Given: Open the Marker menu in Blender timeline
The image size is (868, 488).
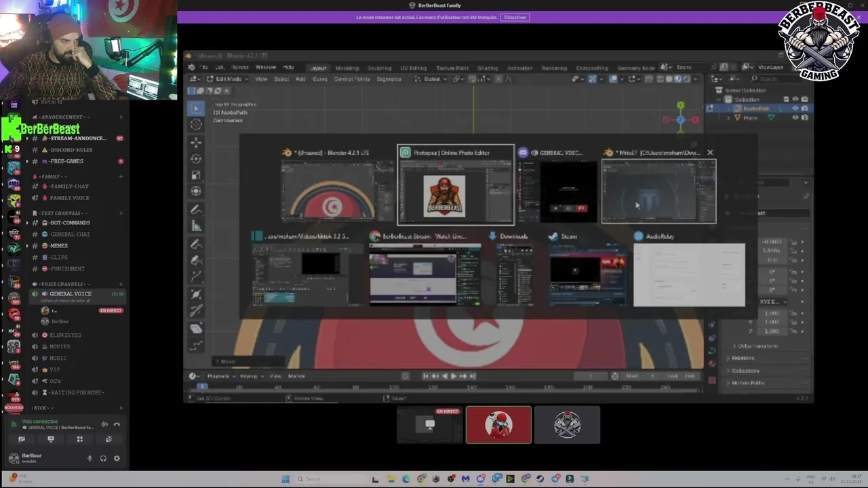Looking at the screenshot, I should click(x=296, y=376).
